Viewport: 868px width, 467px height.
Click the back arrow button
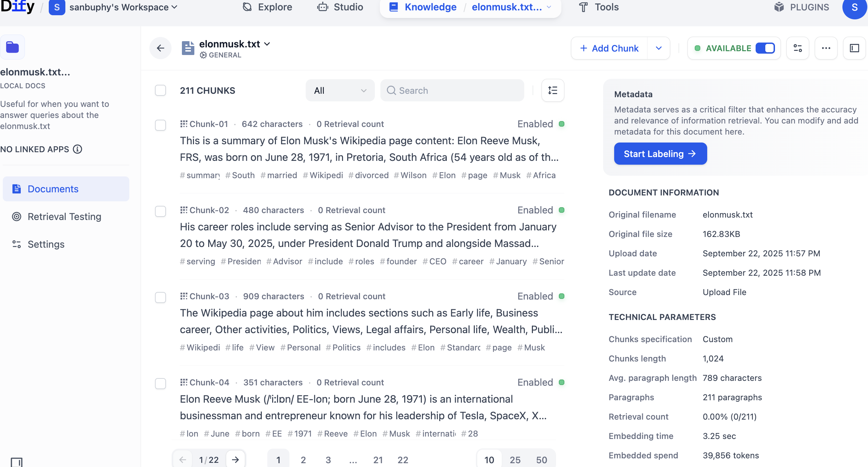160,48
